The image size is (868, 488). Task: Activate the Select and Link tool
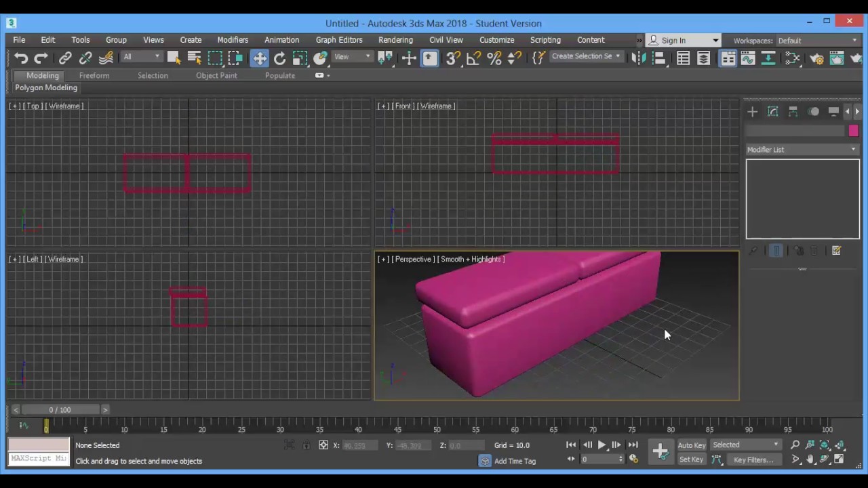[x=65, y=58]
